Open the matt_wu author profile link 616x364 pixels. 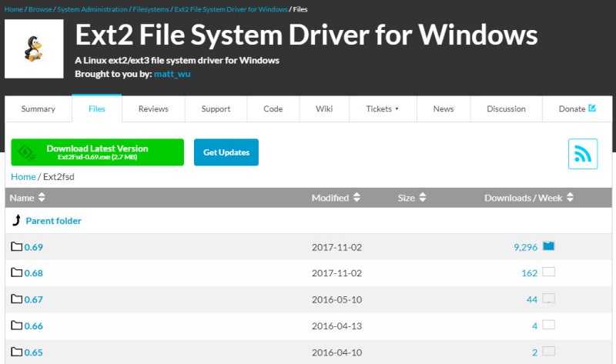click(171, 74)
